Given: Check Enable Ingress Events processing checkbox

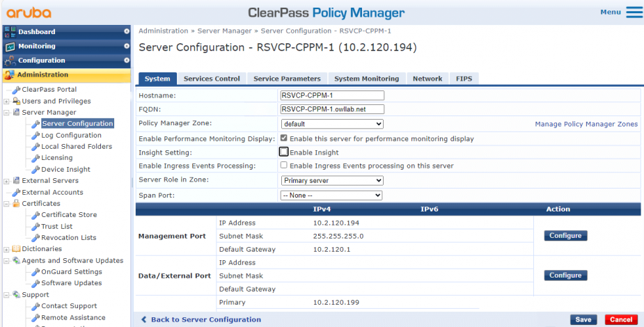Looking at the screenshot, I should tap(283, 166).
